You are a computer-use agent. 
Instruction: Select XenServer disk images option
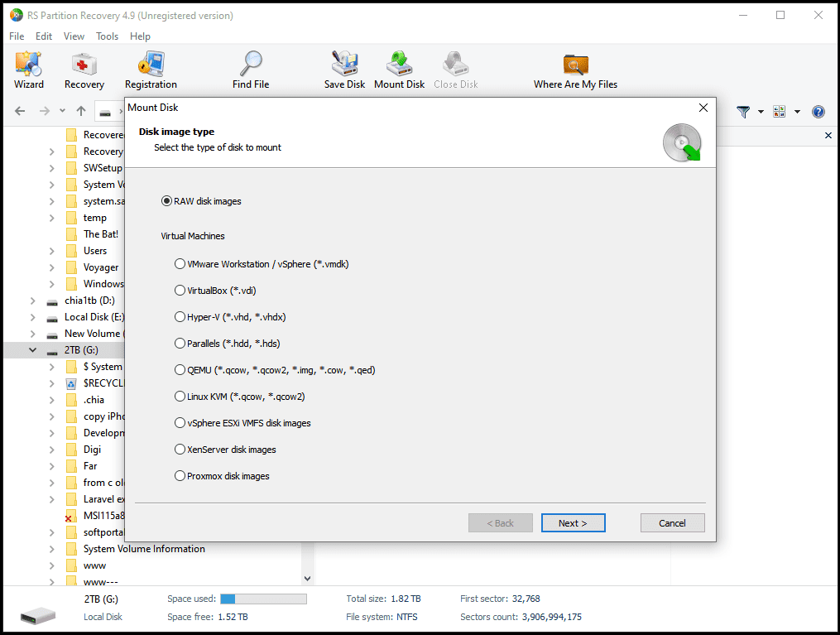(x=226, y=450)
